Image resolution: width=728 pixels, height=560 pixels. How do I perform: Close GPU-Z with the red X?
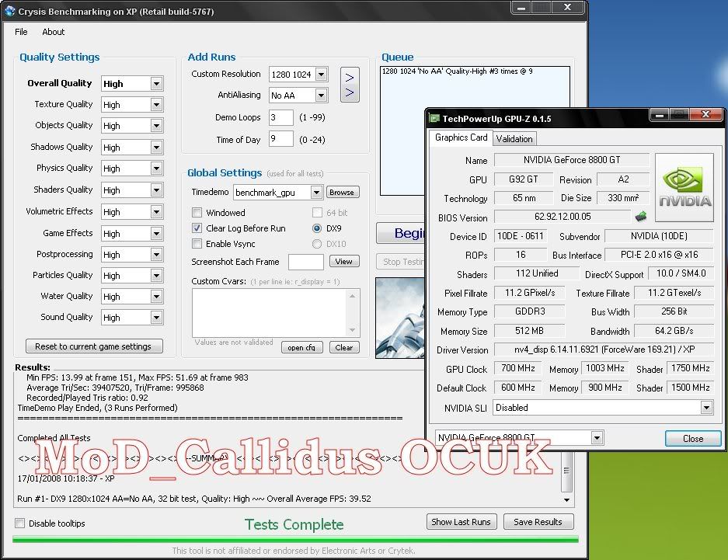(x=705, y=114)
